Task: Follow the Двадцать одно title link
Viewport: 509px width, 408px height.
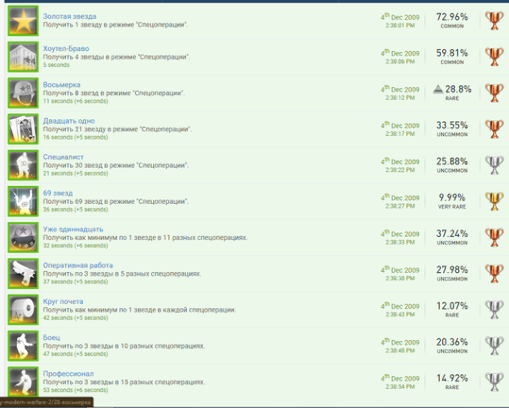Action: click(x=69, y=121)
